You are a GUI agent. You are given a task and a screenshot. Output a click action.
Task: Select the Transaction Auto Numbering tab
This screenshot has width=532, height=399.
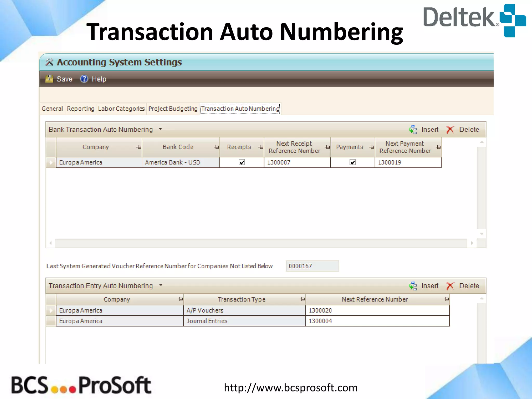click(x=240, y=109)
